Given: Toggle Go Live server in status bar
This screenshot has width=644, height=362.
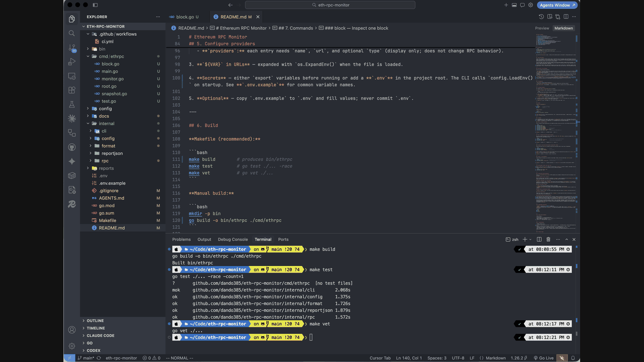Looking at the screenshot, I should point(543,358).
